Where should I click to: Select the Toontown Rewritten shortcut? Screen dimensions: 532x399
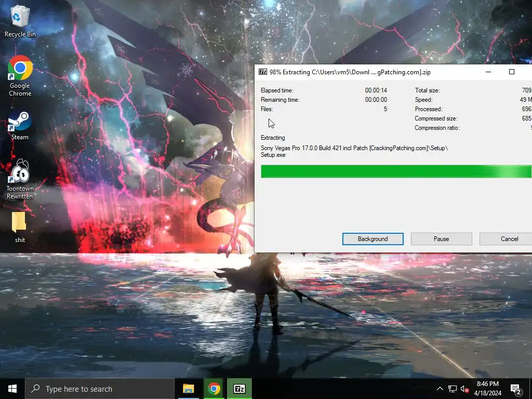20,179
